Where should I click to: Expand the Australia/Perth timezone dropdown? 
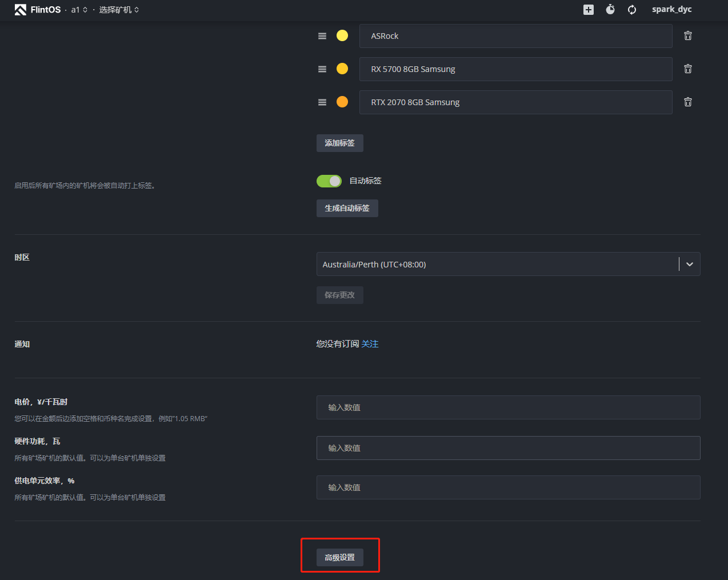(689, 265)
